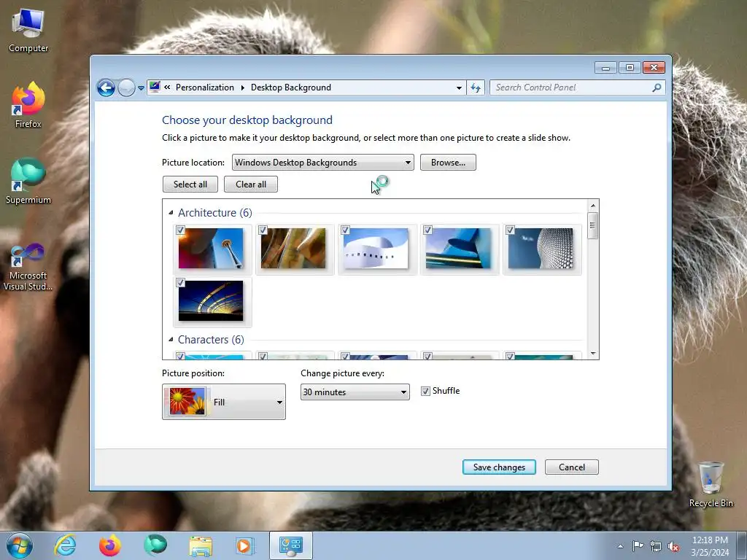
Task: Navigate to Personalization breadcrumb
Action: (205, 87)
